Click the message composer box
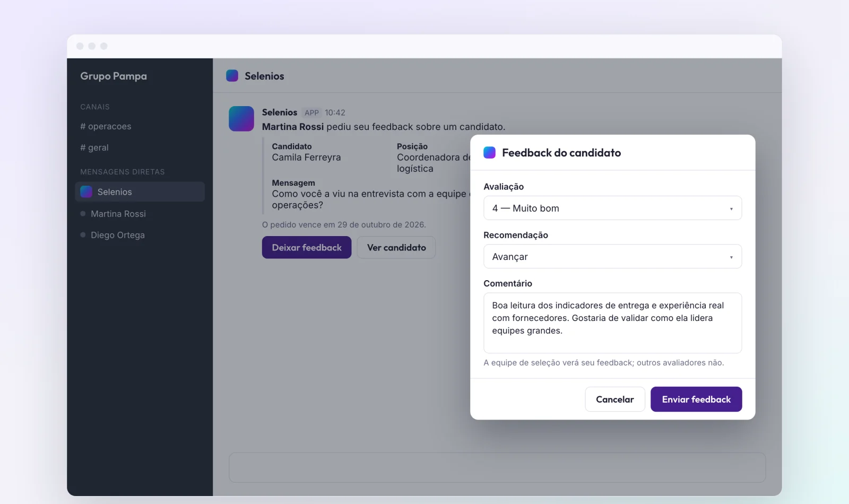Viewport: 849px width, 504px height. [x=497, y=467]
